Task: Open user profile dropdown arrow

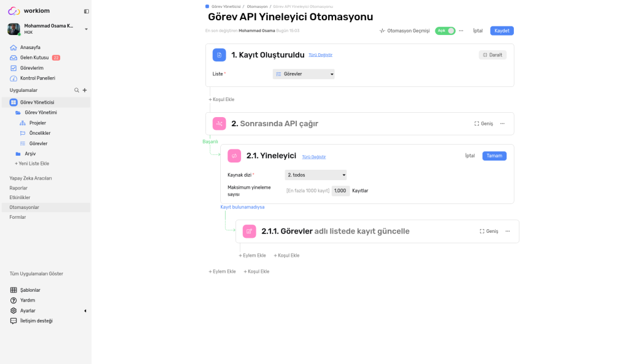Action: tap(86, 29)
